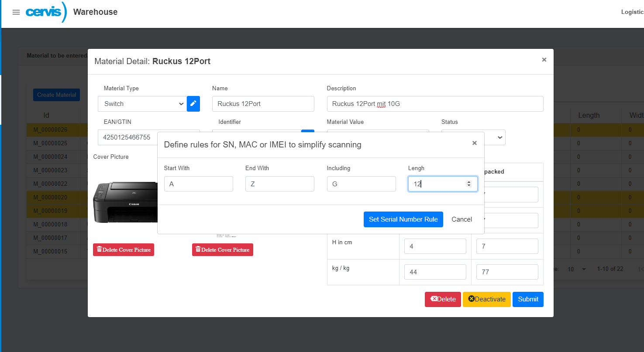Open the Material Type dropdown
Viewport: 644px width, 352px height.
142,104
